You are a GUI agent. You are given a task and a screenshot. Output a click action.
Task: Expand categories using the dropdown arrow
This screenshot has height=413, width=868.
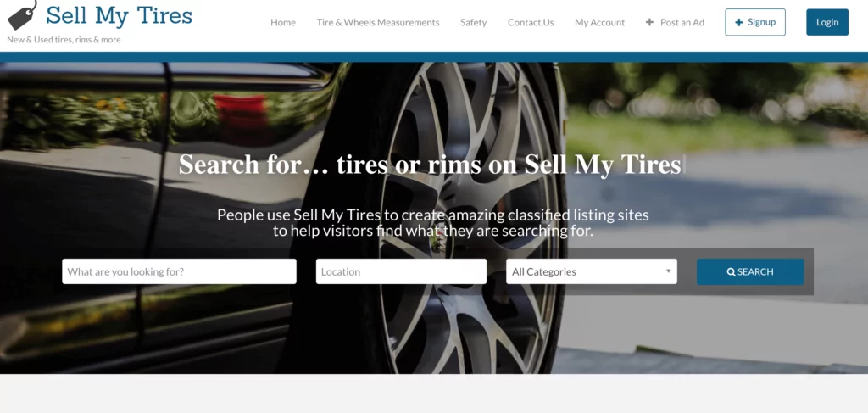pos(668,271)
